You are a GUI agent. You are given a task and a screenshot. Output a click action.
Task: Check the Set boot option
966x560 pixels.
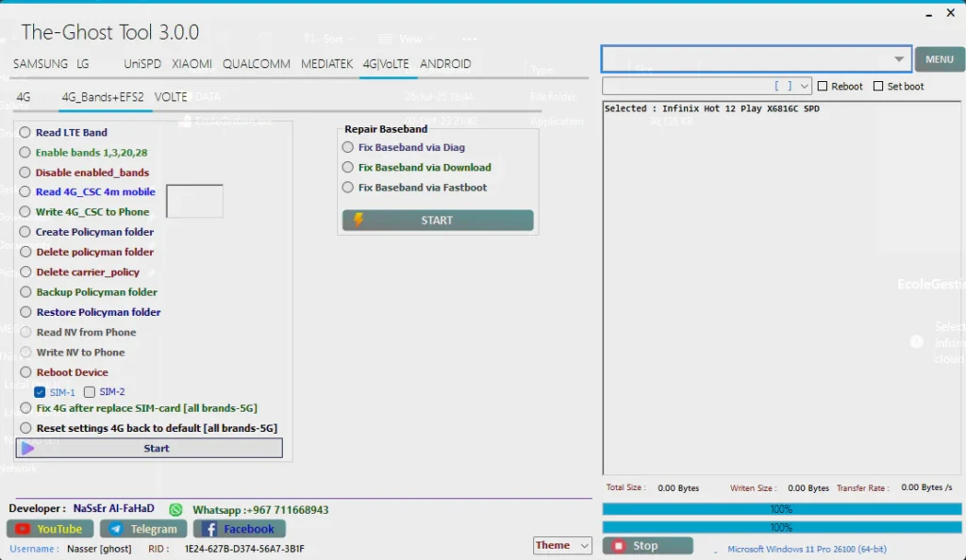[x=878, y=87]
